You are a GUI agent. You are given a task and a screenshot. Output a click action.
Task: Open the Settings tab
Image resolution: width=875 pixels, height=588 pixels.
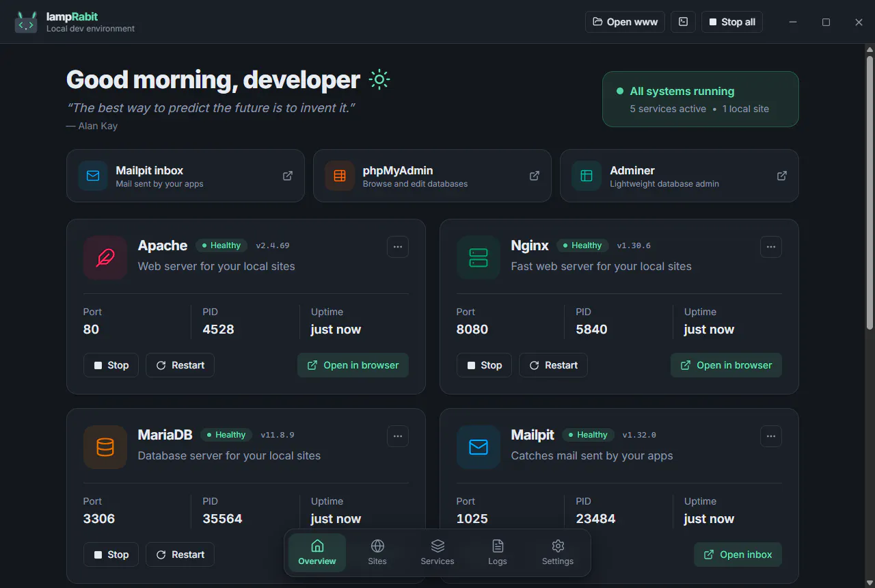click(x=558, y=552)
